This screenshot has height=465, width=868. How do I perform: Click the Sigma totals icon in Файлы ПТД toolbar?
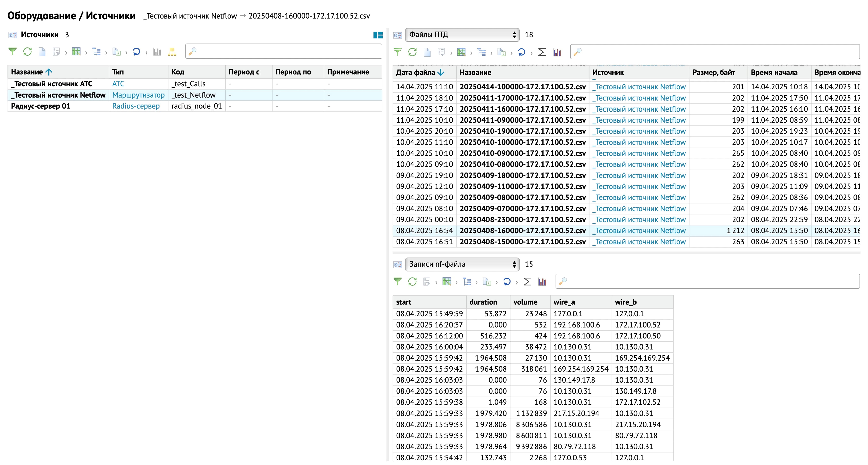pyautogui.click(x=542, y=52)
